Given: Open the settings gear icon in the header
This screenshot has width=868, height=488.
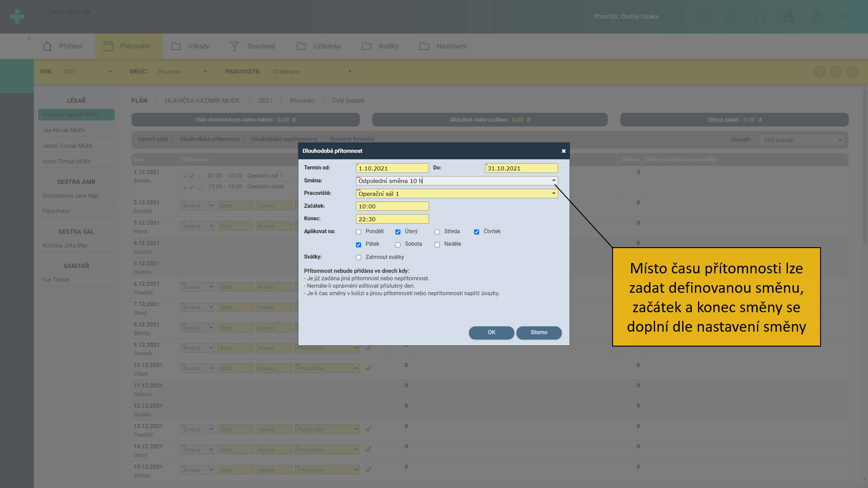Looking at the screenshot, I should click(817, 17).
